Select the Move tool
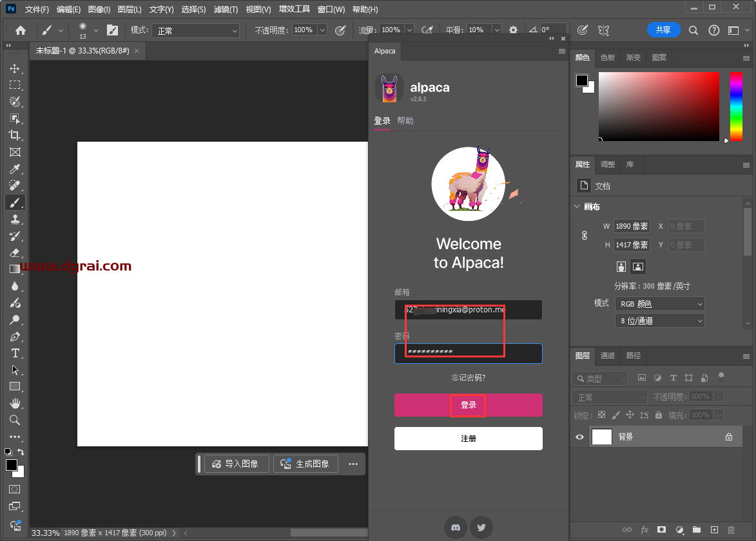This screenshot has width=756, height=541. click(15, 68)
